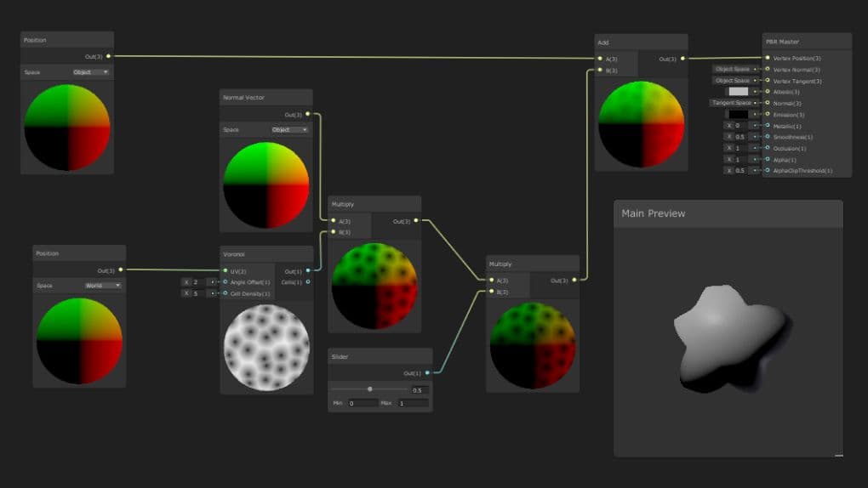Click the Slider node's Out(1) port
The image size is (868, 488).
tap(427, 372)
